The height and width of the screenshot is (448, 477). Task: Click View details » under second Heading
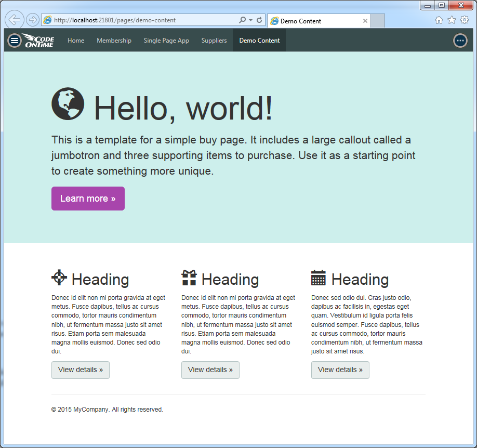(210, 370)
